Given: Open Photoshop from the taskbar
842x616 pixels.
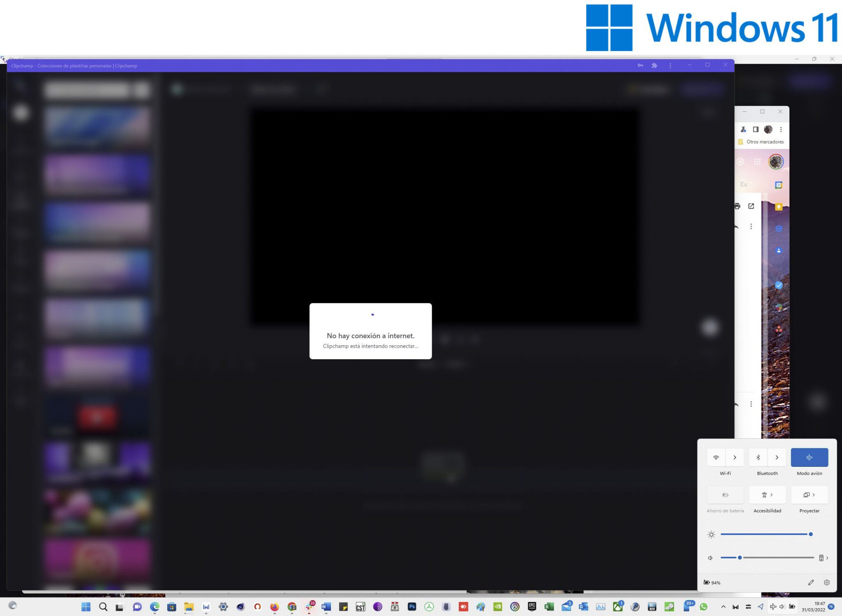Looking at the screenshot, I should point(412,607).
